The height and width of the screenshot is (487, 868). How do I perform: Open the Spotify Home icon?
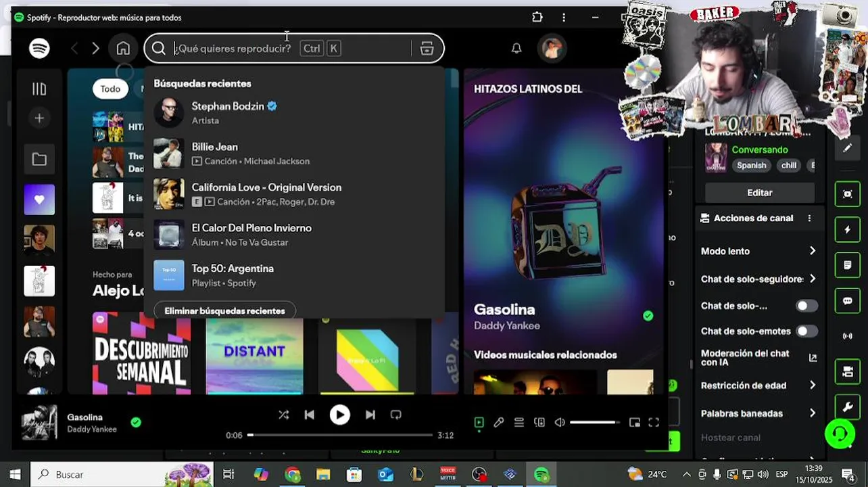tap(123, 48)
